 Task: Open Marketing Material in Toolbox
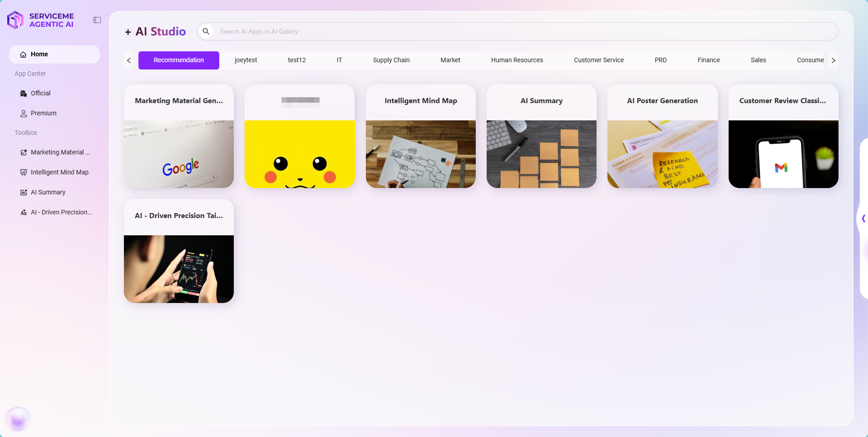pyautogui.click(x=54, y=153)
